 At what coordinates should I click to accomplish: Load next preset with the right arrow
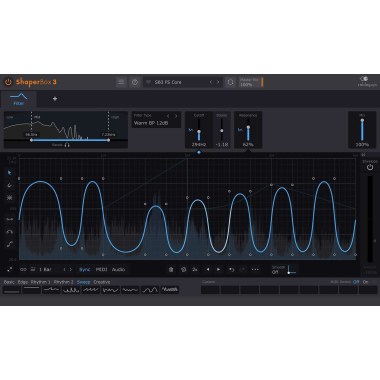218,82
